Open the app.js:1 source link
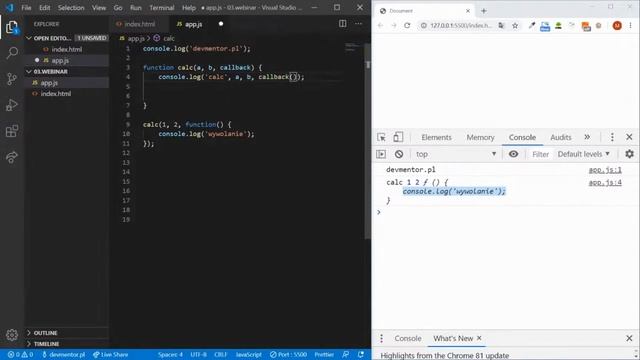 pos(605,170)
